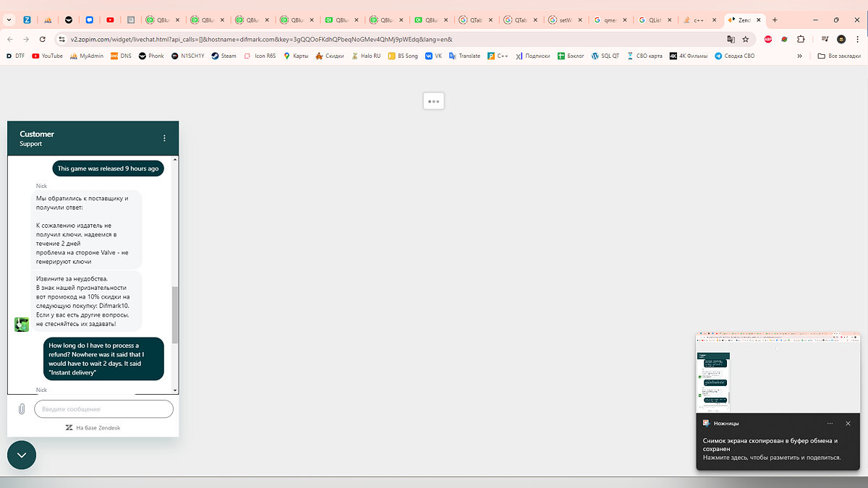
Task: Click the chat scrollbar down arrow
Action: click(x=174, y=390)
